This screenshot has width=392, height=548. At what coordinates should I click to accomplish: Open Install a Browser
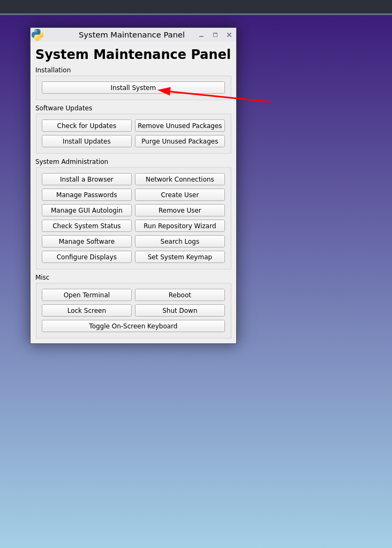[x=87, y=179]
